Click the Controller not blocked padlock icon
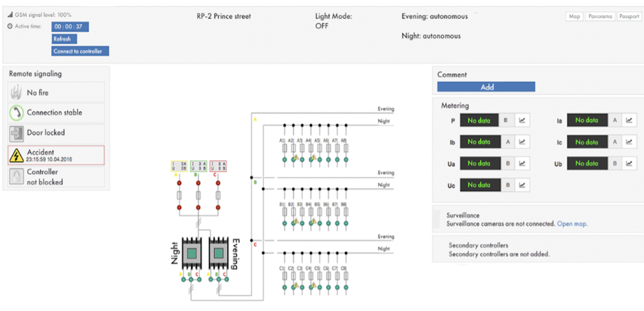 (x=16, y=177)
